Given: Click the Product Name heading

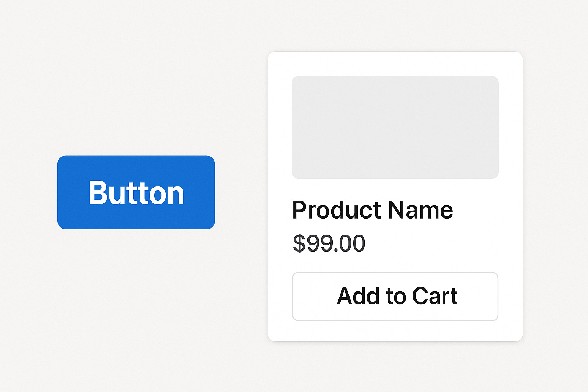Looking at the screenshot, I should 372,210.
